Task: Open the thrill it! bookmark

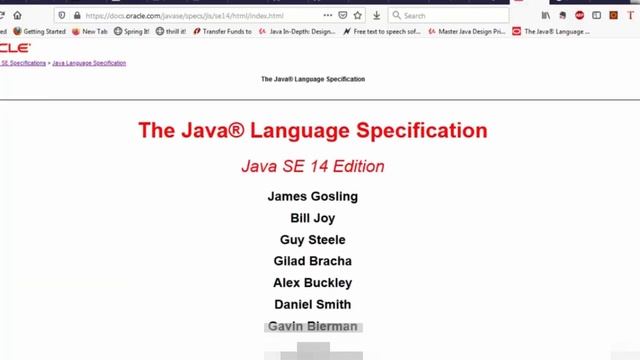Action: tap(171, 31)
